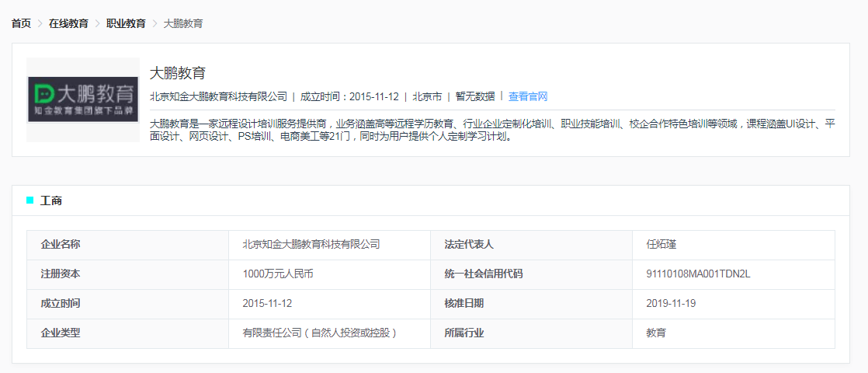The image size is (868, 373).
Task: Click 统一社会信用代码 label cell
Action: point(531,274)
